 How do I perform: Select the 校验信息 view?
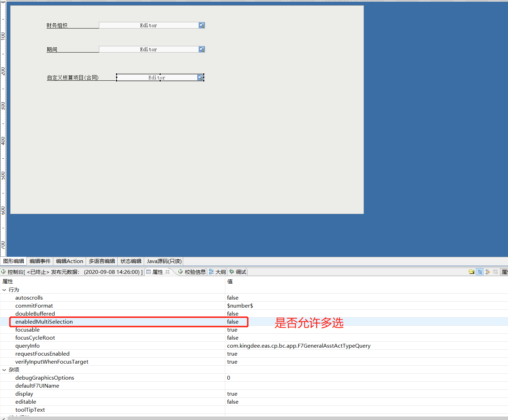point(194,272)
